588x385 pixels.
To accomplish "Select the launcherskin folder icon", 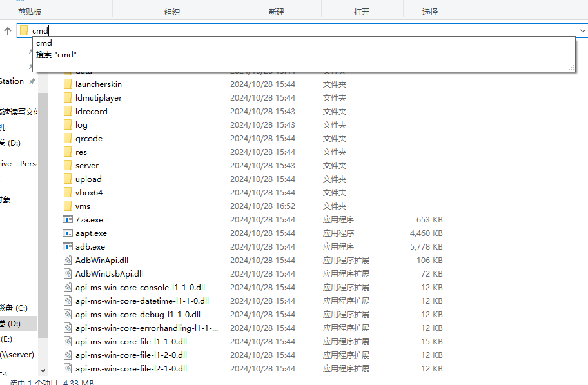I will tap(68, 84).
